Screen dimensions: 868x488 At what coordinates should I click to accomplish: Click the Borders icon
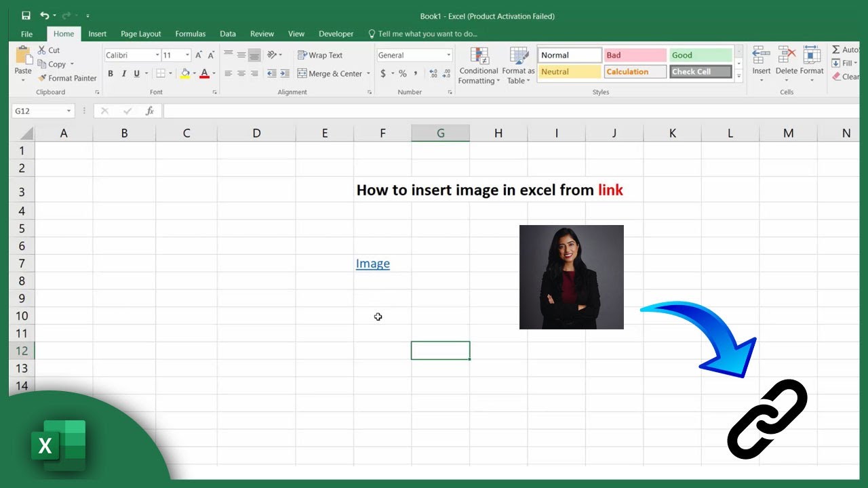click(x=160, y=73)
